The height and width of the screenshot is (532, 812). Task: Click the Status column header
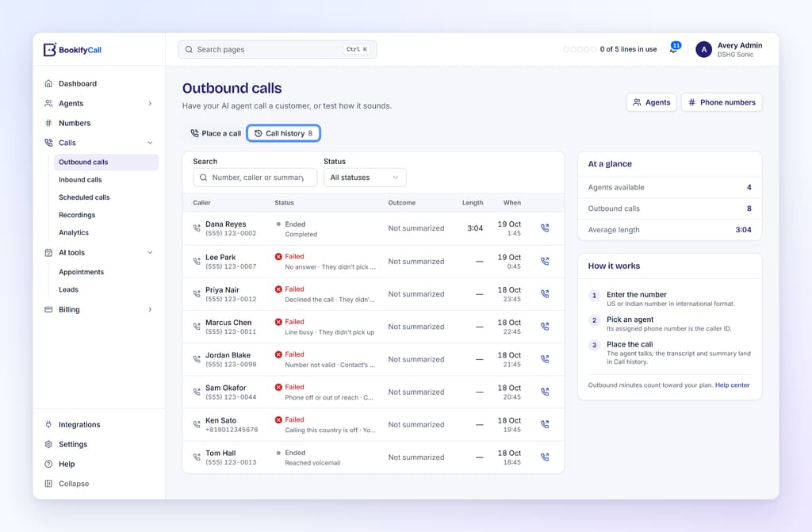[x=285, y=202]
